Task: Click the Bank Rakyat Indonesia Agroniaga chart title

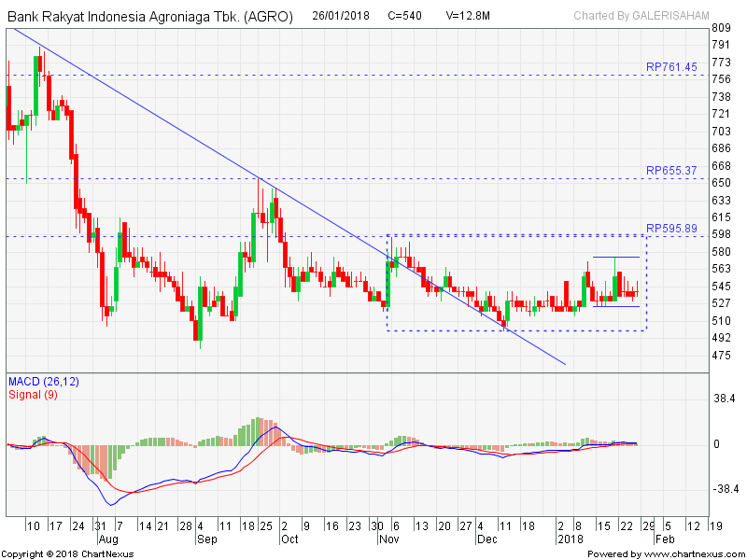Action: 149,16
